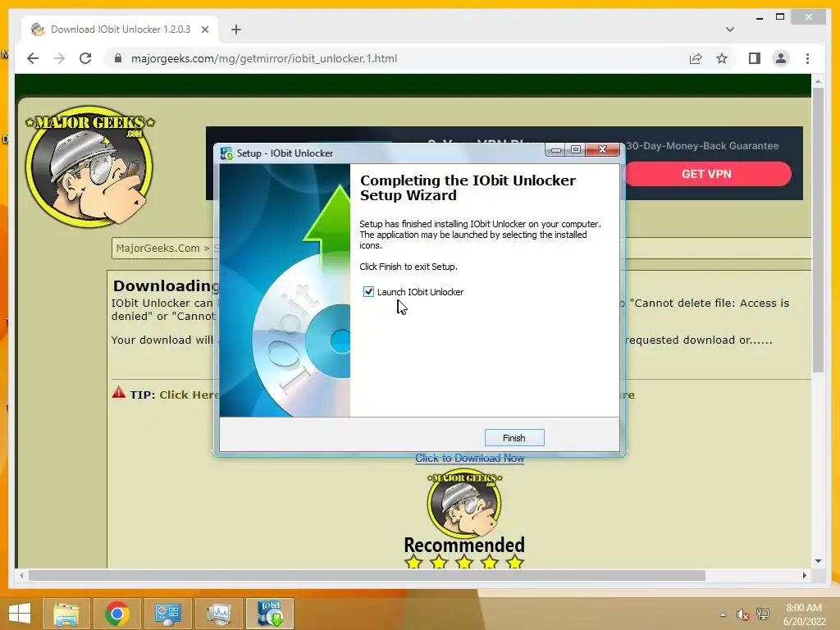Click the page's vertical scrollbar thumb

pyautogui.click(x=818, y=231)
